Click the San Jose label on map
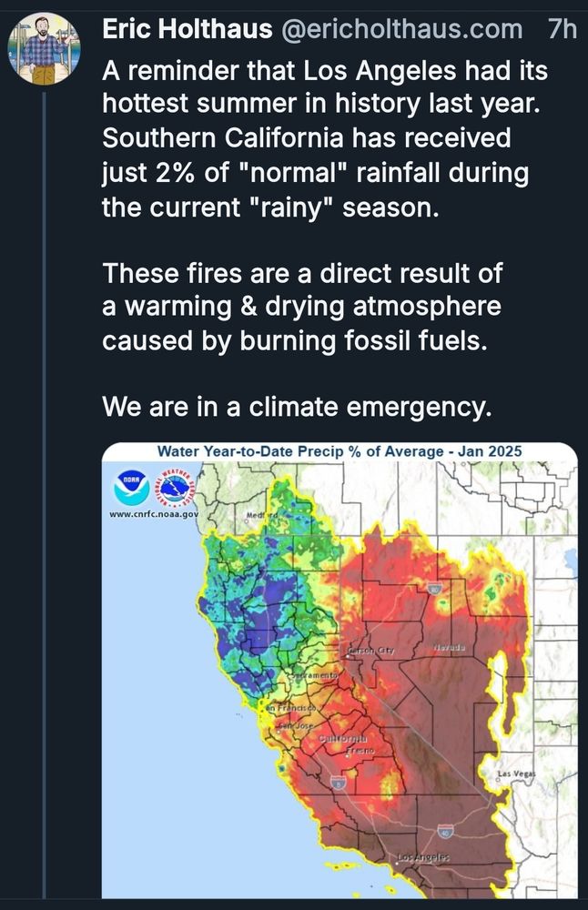The width and height of the screenshot is (588, 910). coord(296,725)
